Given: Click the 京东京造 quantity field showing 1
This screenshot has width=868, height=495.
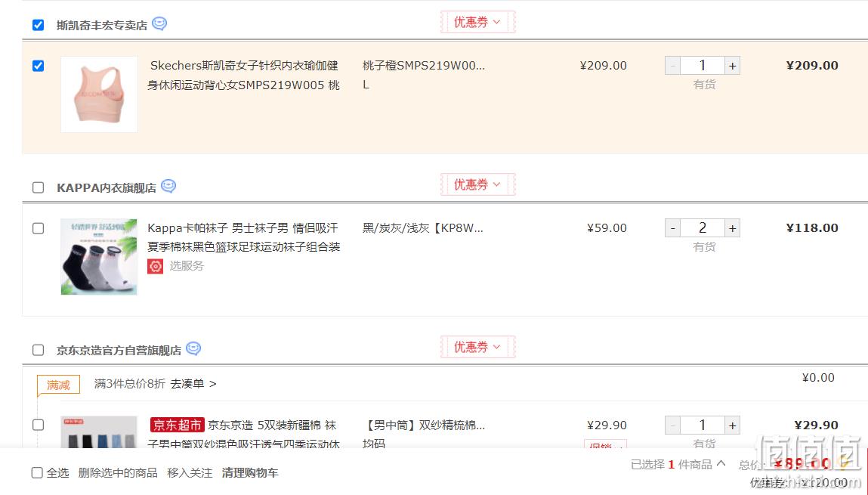Looking at the screenshot, I should point(703,425).
